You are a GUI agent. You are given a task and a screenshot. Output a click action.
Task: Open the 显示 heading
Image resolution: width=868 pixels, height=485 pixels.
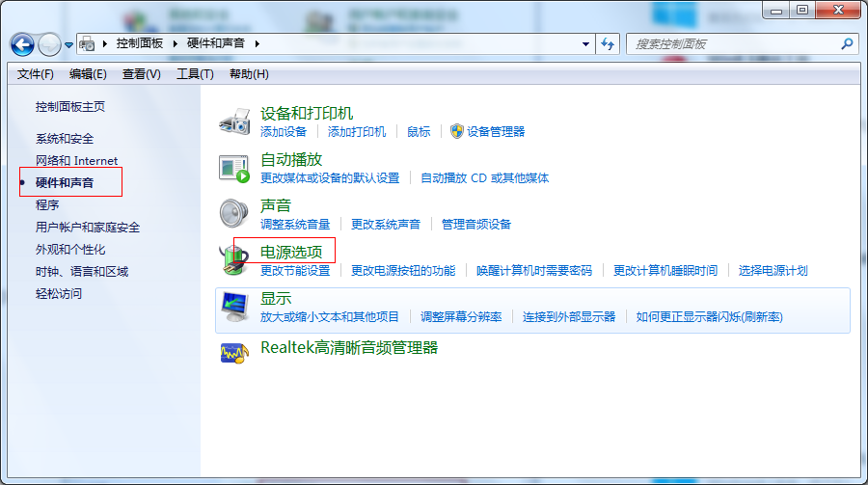click(276, 298)
